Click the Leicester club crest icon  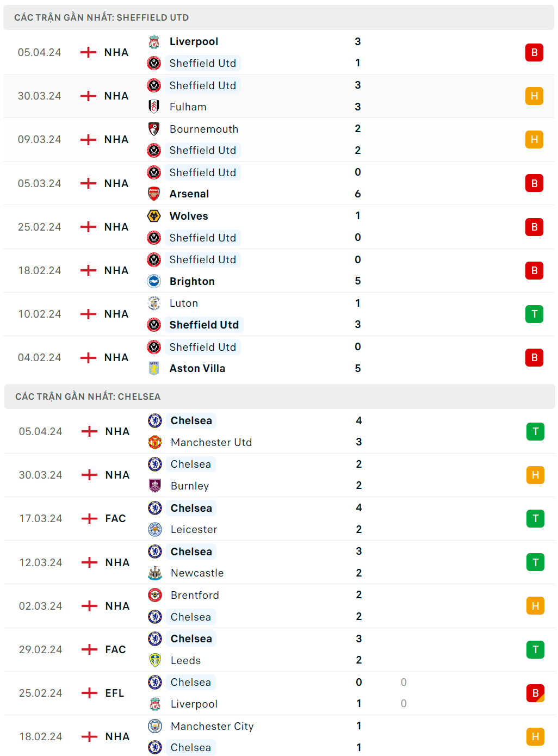[x=155, y=529]
